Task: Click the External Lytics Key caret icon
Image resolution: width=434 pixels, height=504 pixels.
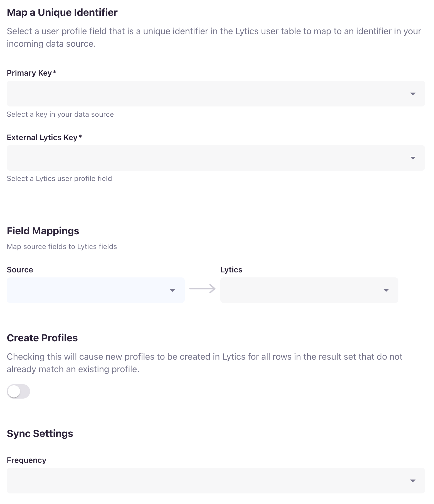Action: [413, 158]
